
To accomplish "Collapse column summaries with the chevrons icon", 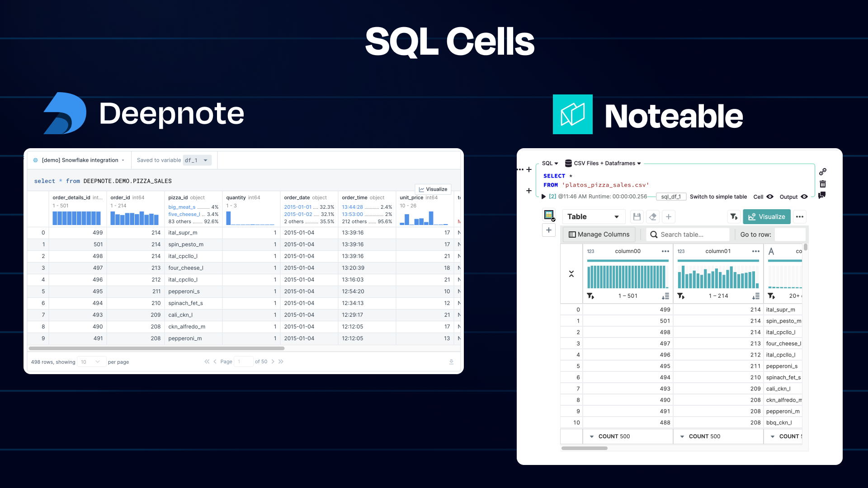I will [x=571, y=274].
